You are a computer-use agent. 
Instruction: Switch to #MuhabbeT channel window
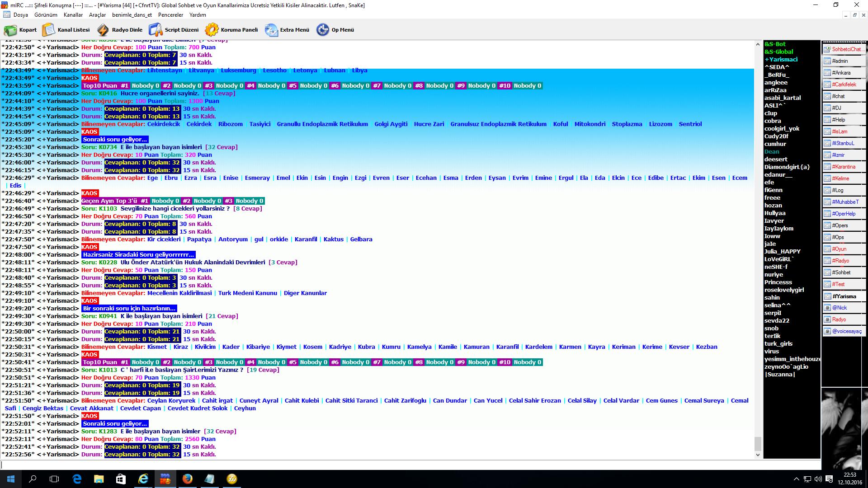(844, 202)
